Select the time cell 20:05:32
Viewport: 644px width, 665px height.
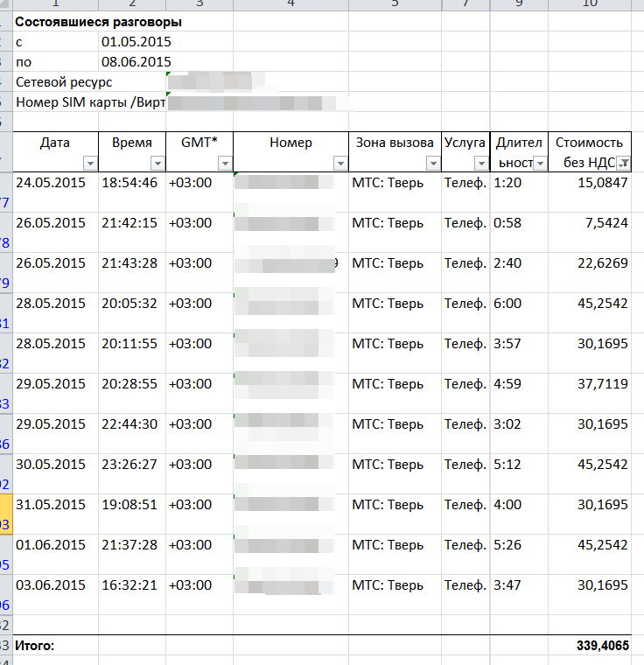point(132,313)
